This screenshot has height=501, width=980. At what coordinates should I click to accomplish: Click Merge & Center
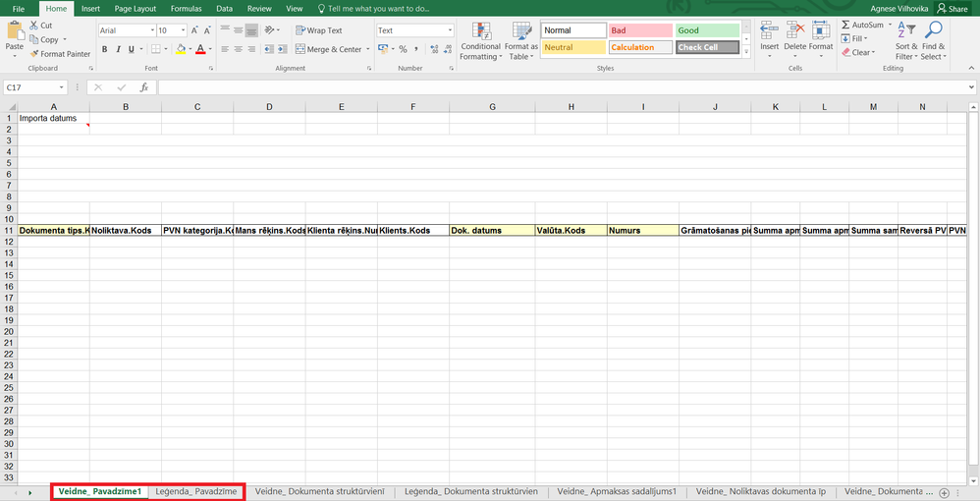[328, 49]
